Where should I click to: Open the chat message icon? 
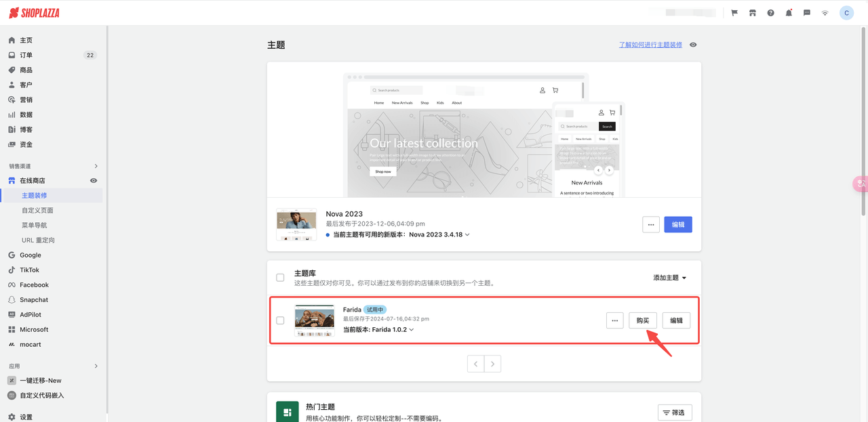(806, 13)
